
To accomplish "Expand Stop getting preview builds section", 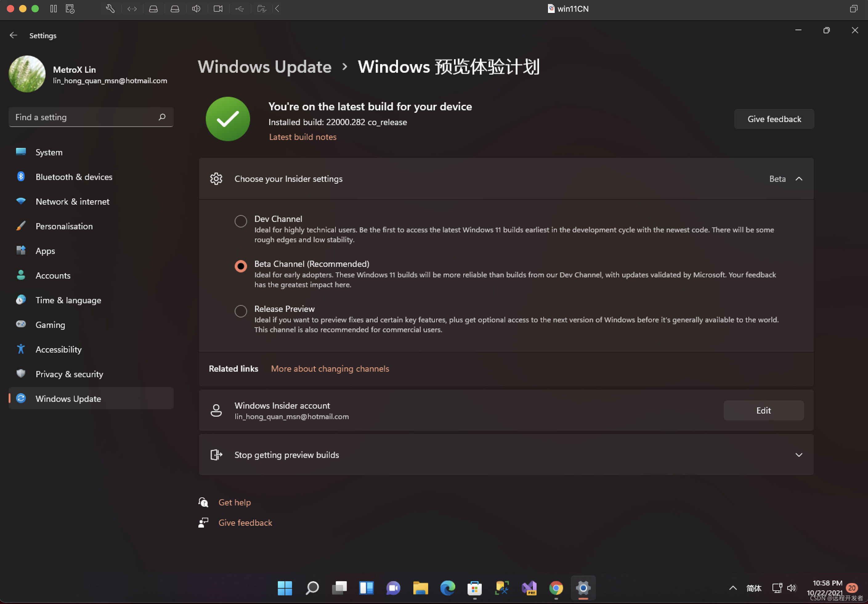I will tap(798, 455).
